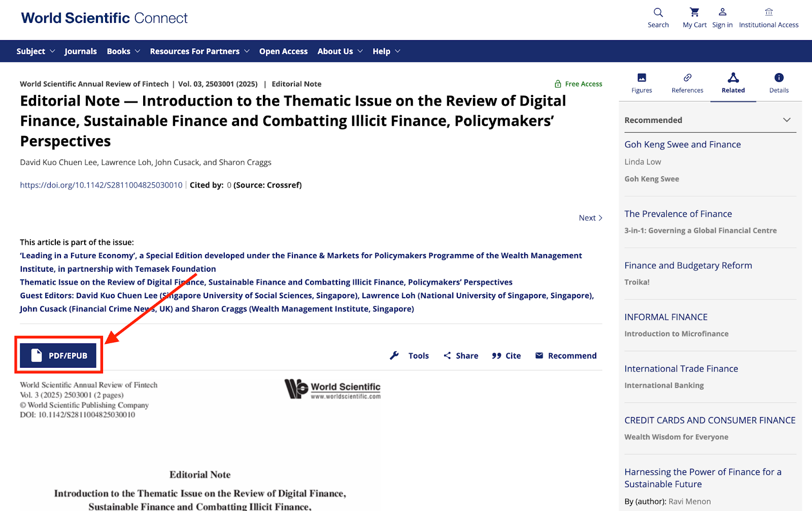Expand the Books dropdown menu
This screenshot has height=511, width=812.
coord(123,51)
